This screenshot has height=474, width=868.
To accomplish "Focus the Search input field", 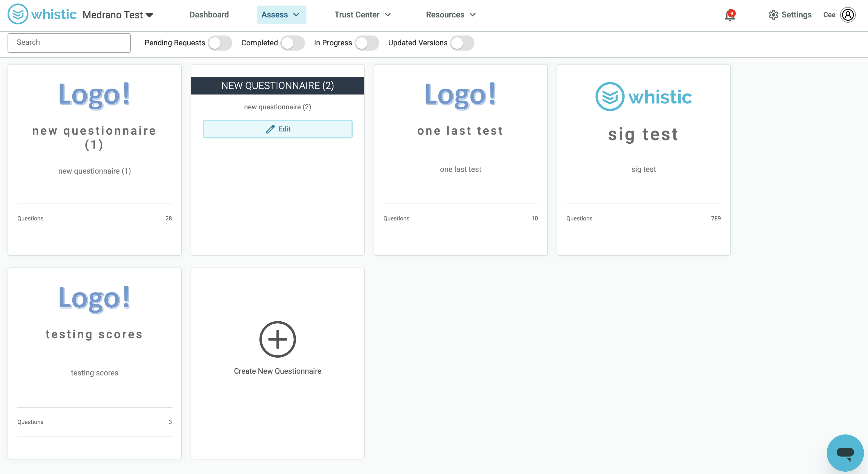I will coord(69,42).
